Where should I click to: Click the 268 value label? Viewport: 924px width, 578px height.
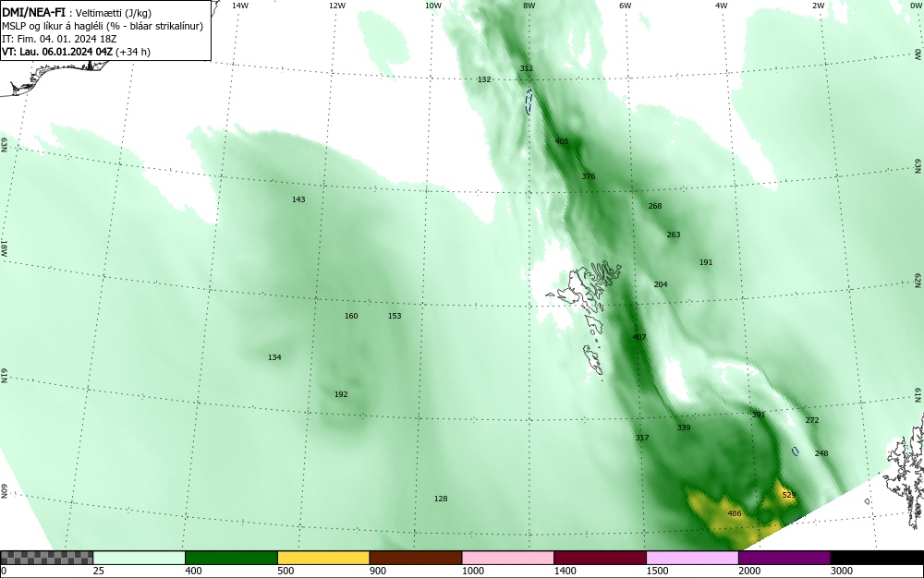tap(655, 206)
